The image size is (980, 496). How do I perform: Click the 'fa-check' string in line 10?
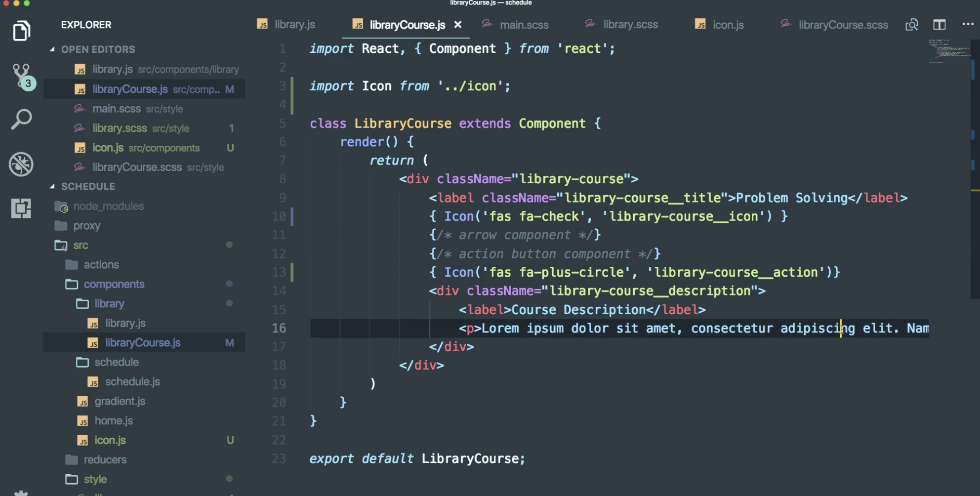point(548,216)
